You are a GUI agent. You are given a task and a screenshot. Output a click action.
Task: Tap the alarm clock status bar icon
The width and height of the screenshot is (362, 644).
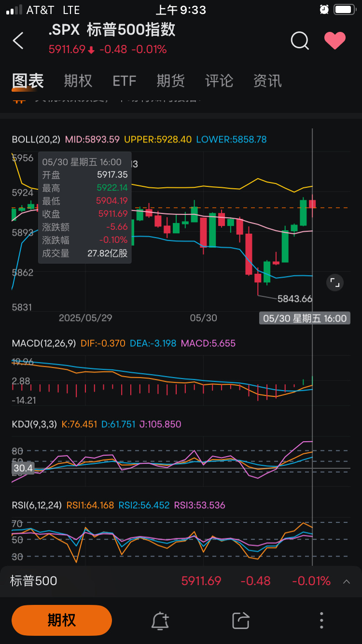coord(324,9)
